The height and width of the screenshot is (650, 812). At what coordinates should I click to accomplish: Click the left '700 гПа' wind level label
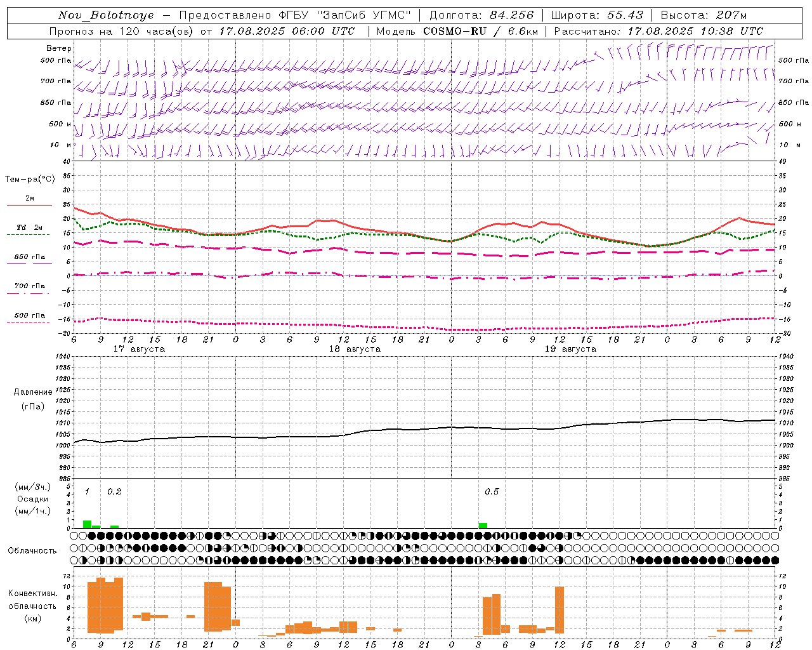coord(56,81)
